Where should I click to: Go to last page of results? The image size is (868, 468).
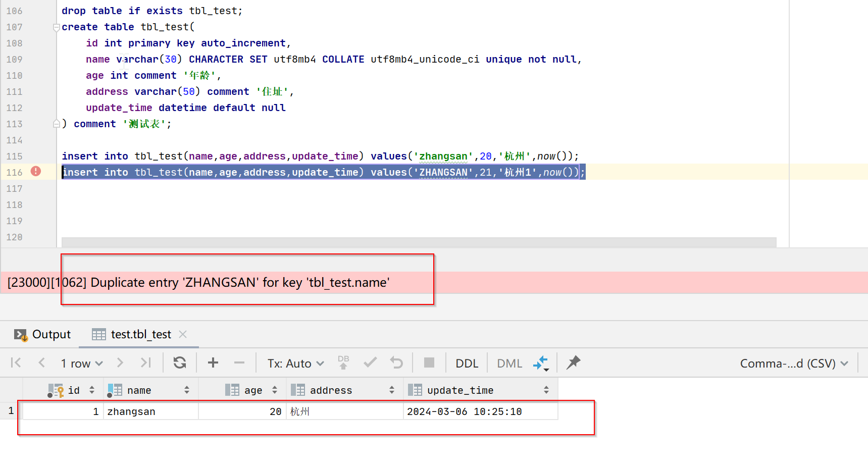pos(146,362)
